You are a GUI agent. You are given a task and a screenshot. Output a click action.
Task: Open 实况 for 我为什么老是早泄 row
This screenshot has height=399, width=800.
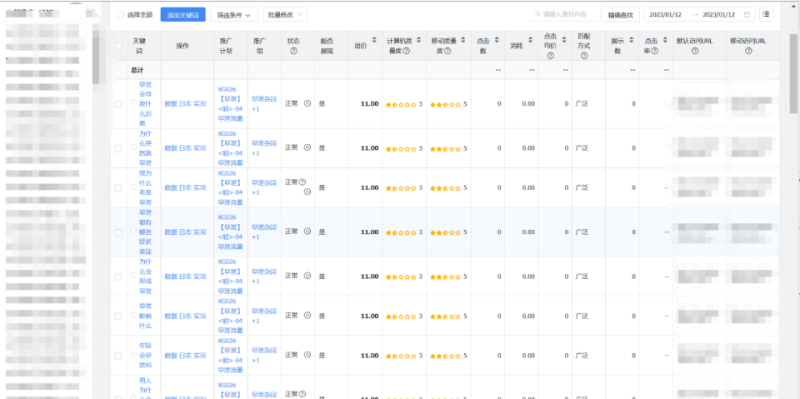[199, 188]
